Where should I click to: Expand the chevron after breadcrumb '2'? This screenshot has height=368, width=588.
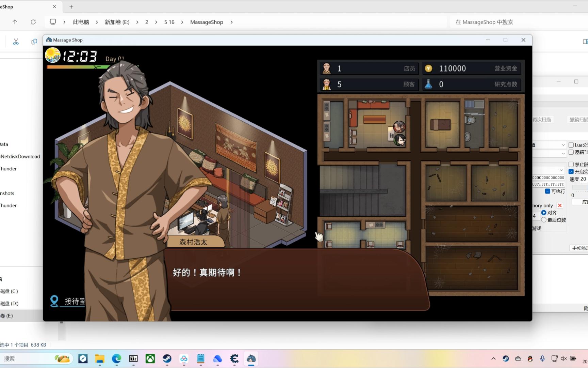(156, 22)
